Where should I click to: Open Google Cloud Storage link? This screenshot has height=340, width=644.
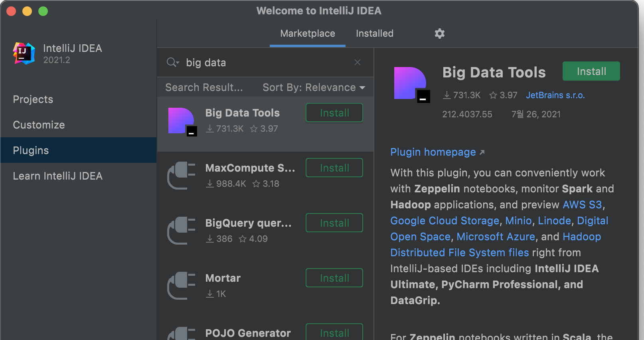point(445,221)
